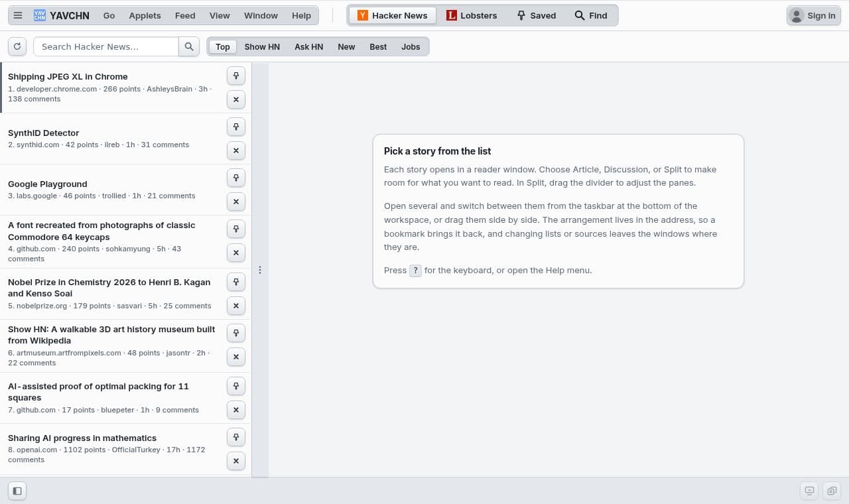Open the View menu
Viewport: 849px width, 504px height.
[x=220, y=15]
